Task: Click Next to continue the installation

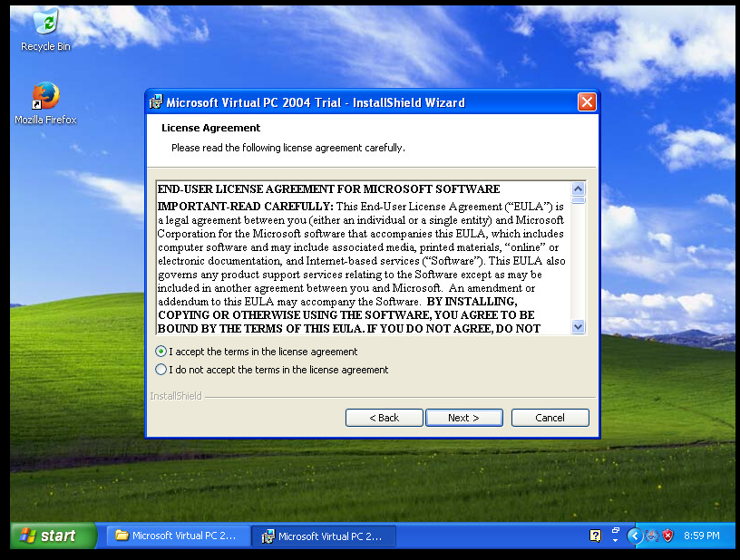Action: [464, 418]
